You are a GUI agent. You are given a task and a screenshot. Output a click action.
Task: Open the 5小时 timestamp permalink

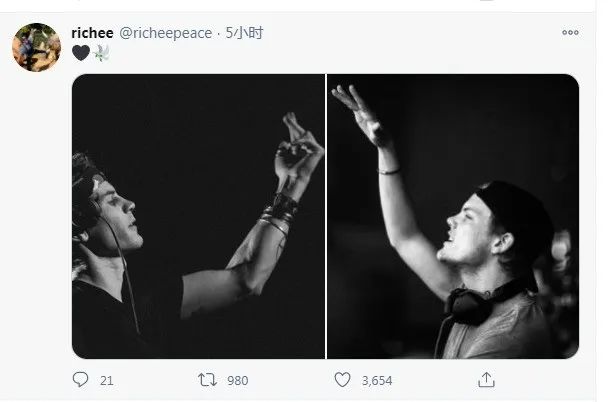pos(244,33)
